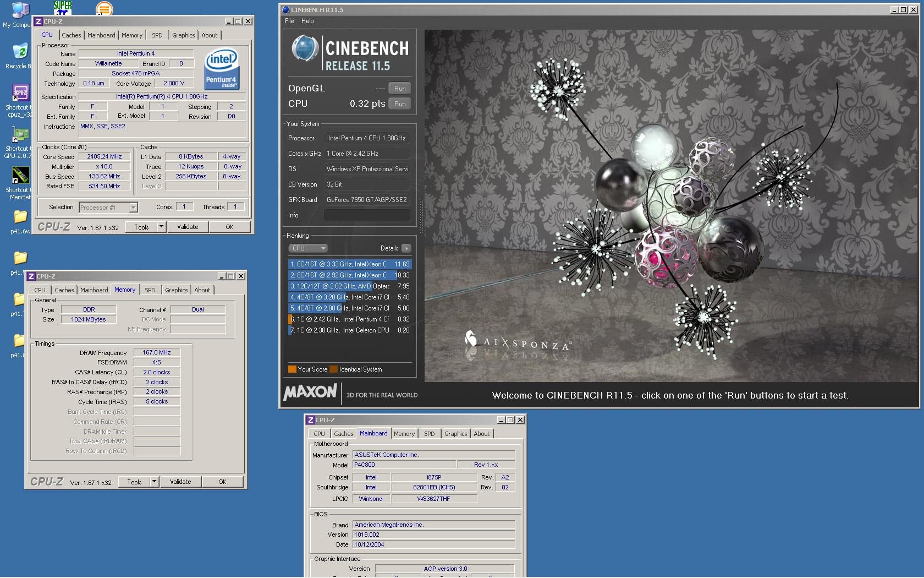Switch to About tab in the CPU window
The height and width of the screenshot is (578, 924).
(x=210, y=35)
